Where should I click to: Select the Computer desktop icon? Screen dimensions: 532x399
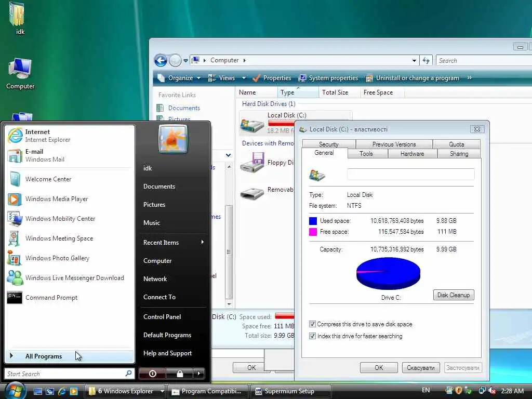click(x=20, y=74)
